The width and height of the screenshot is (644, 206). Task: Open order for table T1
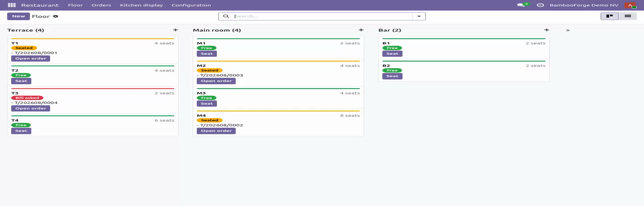click(30, 59)
